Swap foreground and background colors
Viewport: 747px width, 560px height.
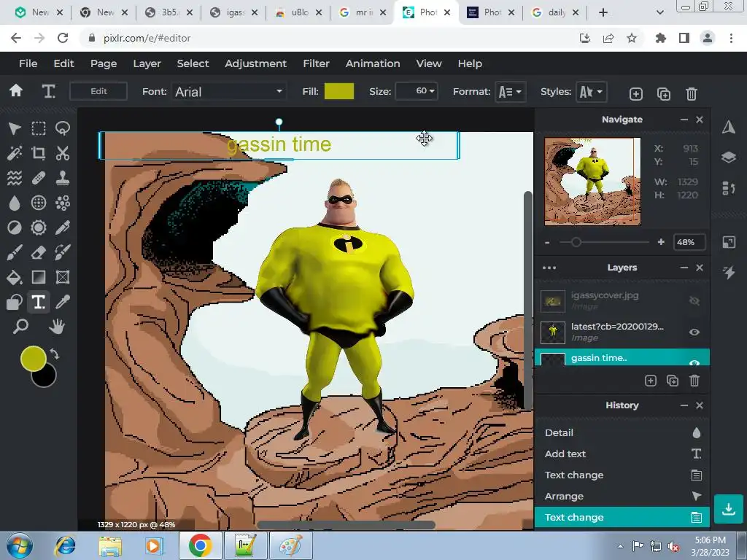click(55, 354)
